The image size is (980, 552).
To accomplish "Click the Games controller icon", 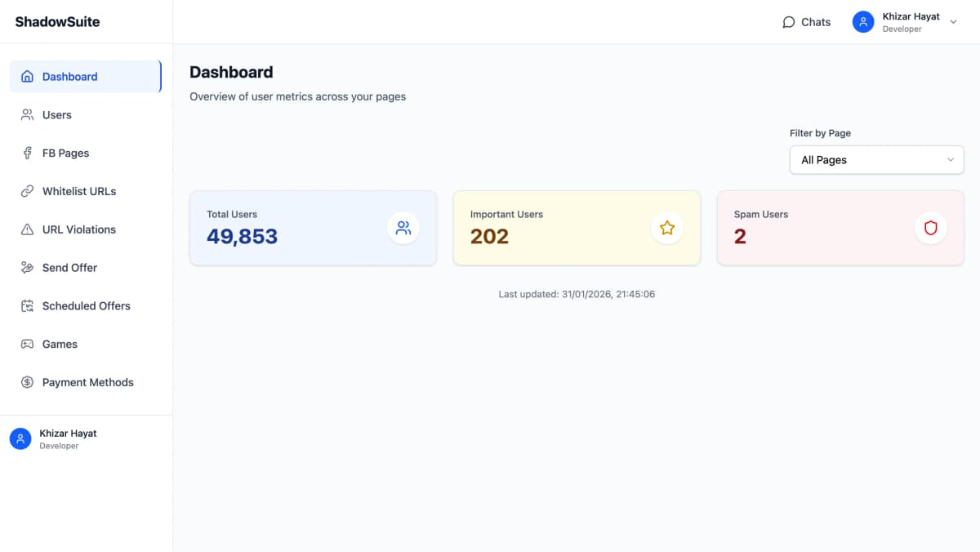I will coord(27,345).
